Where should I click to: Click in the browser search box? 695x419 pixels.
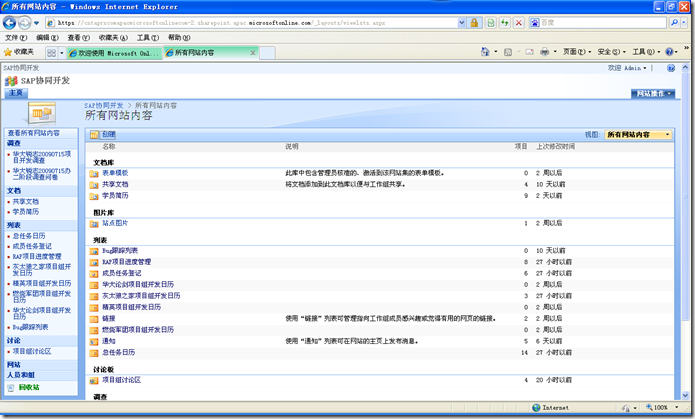(x=602, y=23)
